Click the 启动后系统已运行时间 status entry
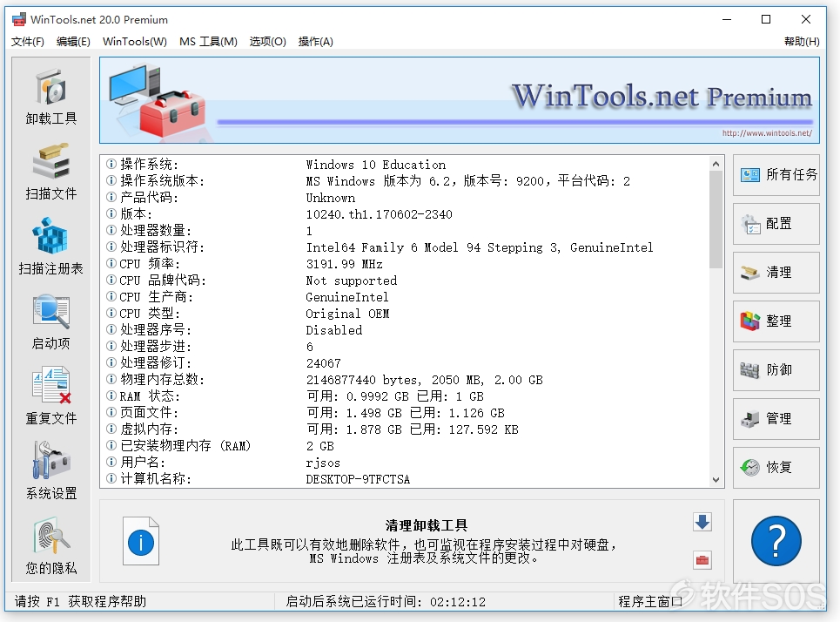The width and height of the screenshot is (840, 622). coord(386,602)
